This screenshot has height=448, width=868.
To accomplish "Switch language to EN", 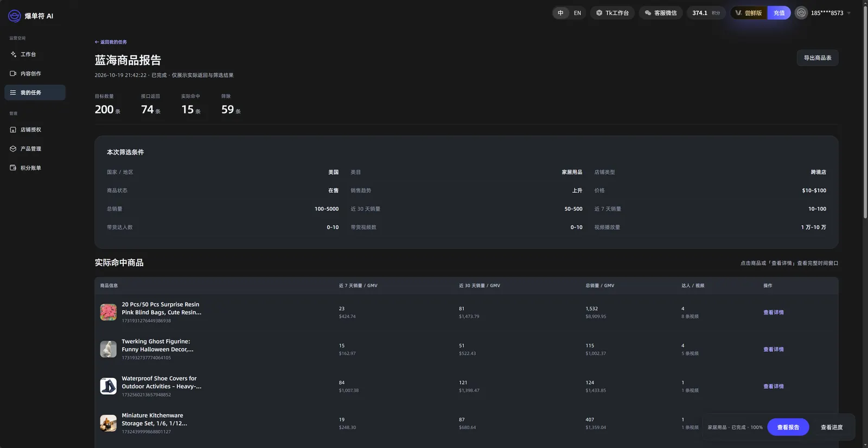I will click(x=577, y=13).
